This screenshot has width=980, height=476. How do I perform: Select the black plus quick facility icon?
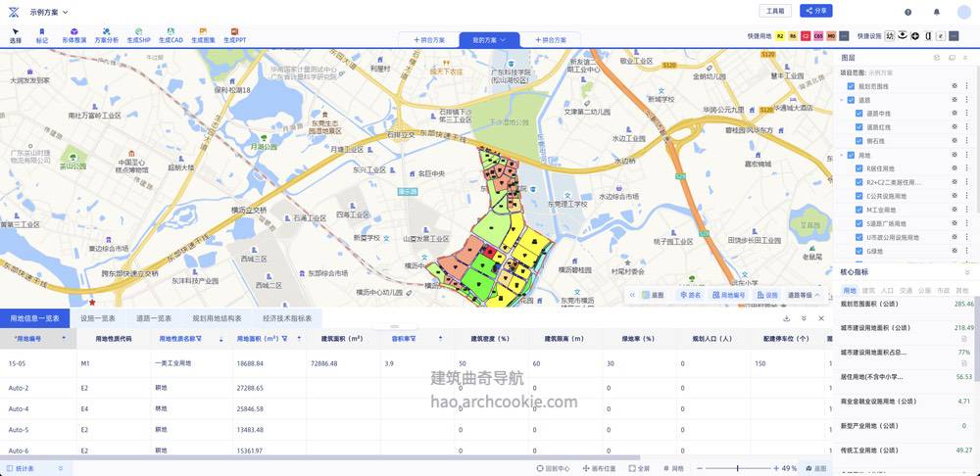[915, 36]
